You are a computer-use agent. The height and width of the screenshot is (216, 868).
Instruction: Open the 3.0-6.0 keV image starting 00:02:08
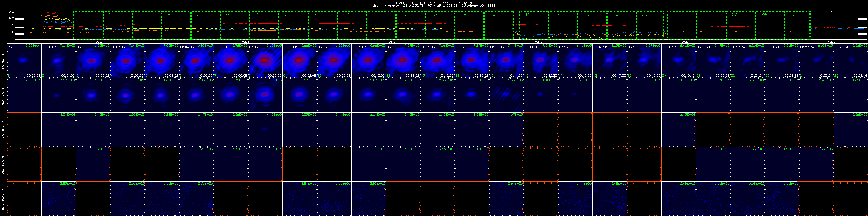127,60
